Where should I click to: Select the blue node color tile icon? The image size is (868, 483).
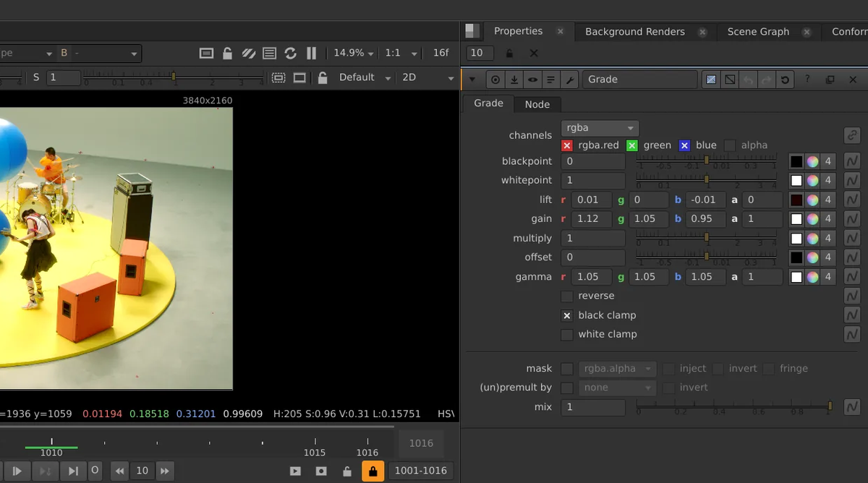(712, 80)
